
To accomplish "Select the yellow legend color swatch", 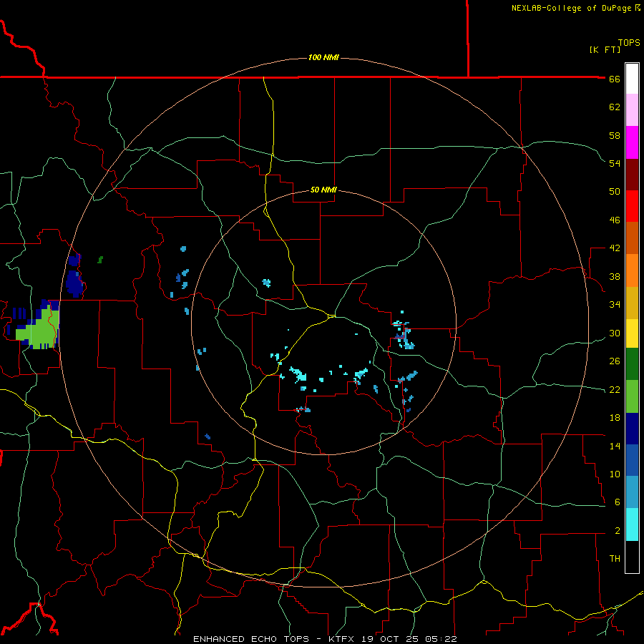I will pyautogui.click(x=632, y=333).
